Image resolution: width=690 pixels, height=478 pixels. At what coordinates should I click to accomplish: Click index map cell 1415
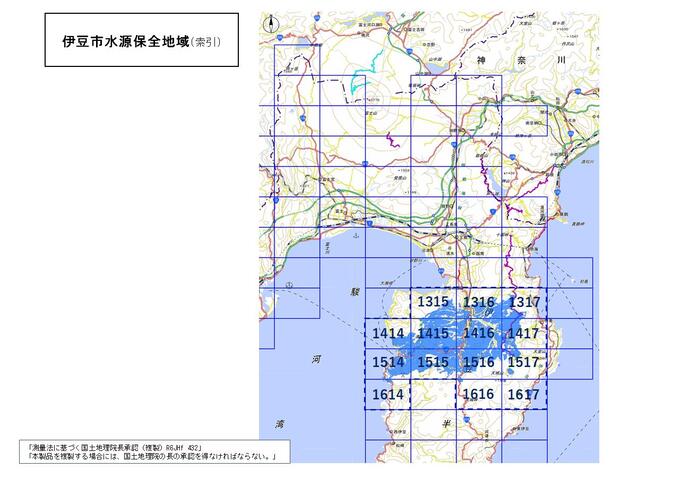point(433,334)
